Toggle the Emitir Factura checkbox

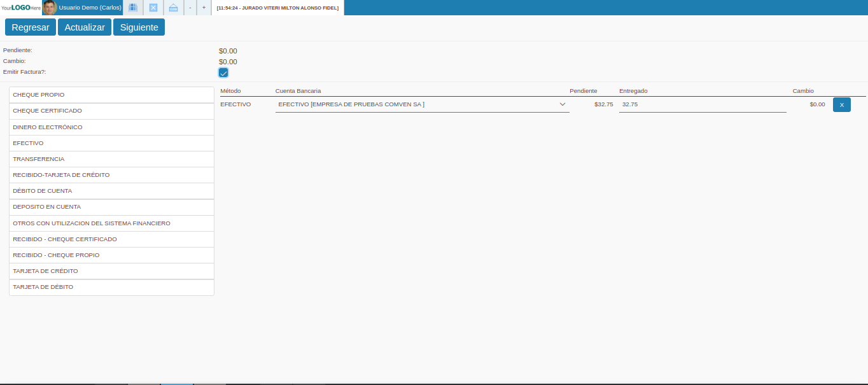point(223,73)
